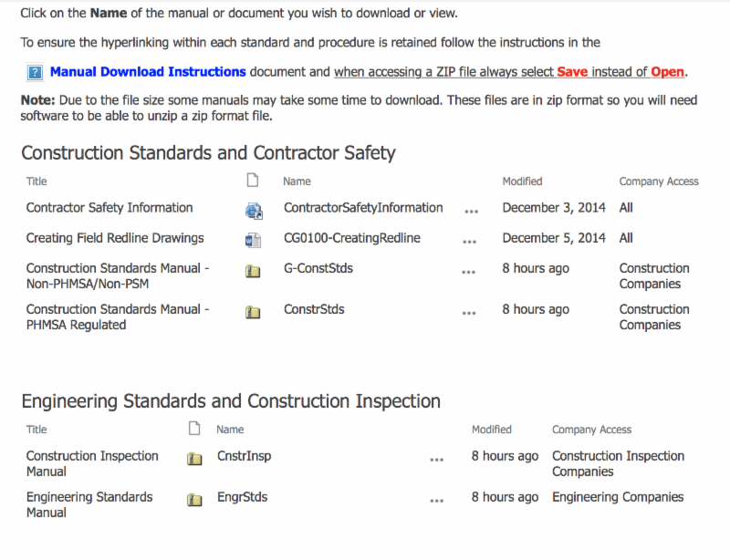Open the ellipsis menu for ContractorSafetyInformation
This screenshot has width=730, height=560.
tap(471, 210)
